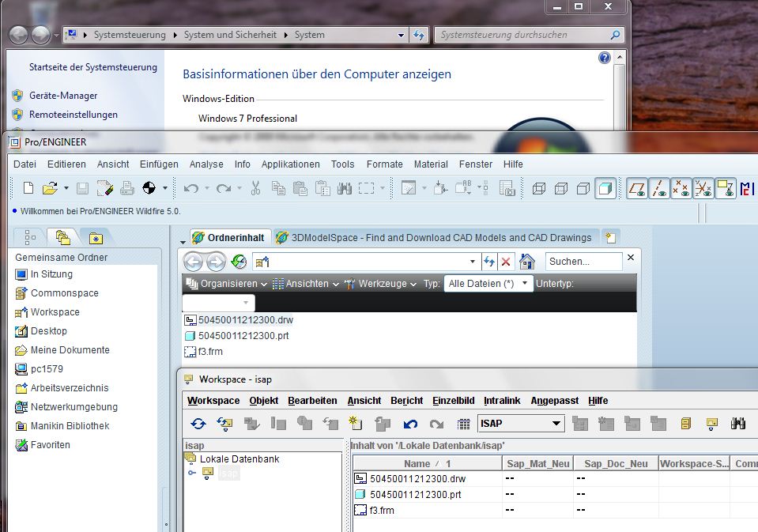Screen dimensions: 758x532
Task: Open file with the folder icon
Action: (x=50, y=188)
